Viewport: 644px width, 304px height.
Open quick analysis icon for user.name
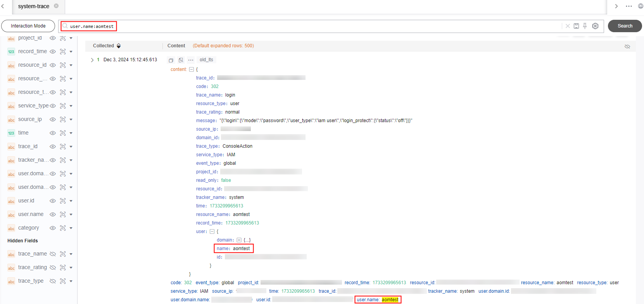coord(63,214)
